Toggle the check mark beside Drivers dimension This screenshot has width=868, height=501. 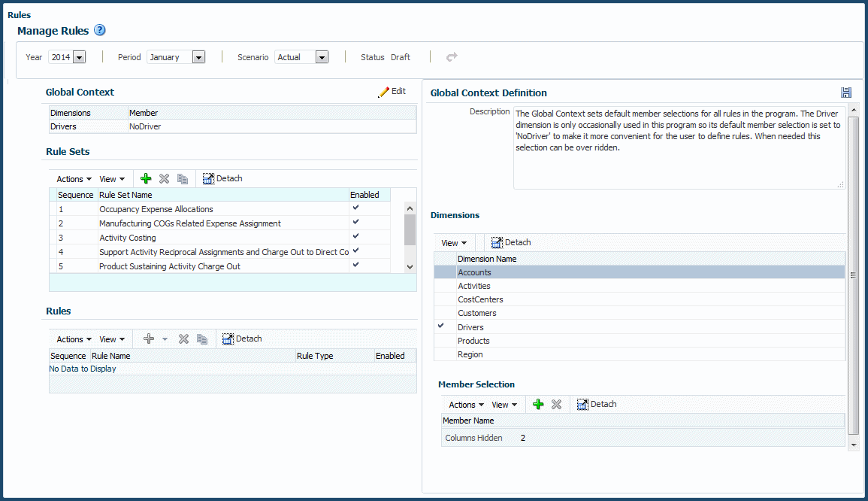(441, 326)
